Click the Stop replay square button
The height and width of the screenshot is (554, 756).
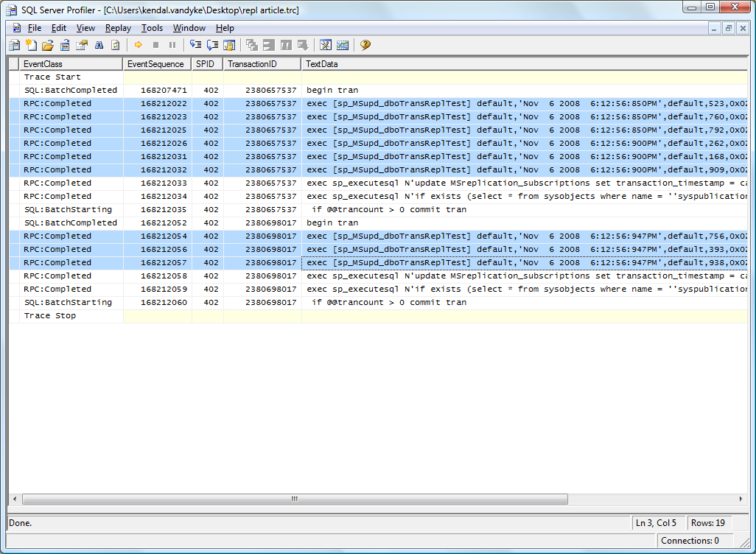155,45
